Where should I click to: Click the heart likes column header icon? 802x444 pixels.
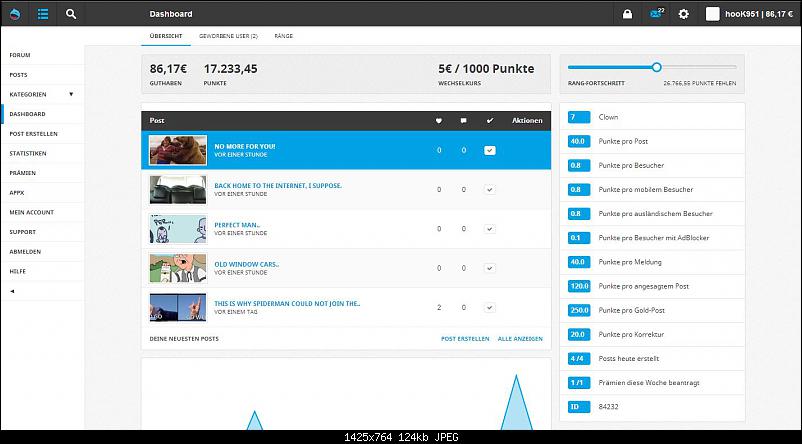point(438,121)
